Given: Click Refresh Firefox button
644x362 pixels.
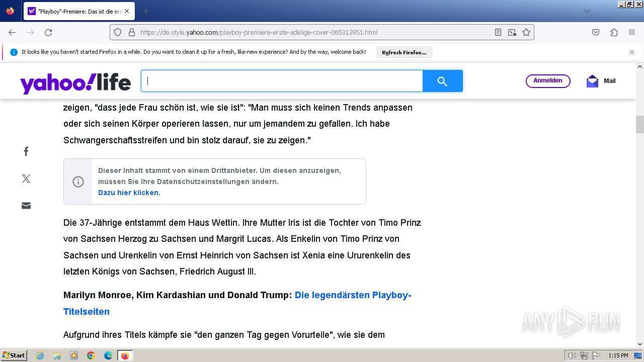Looking at the screenshot, I should 404,52.
